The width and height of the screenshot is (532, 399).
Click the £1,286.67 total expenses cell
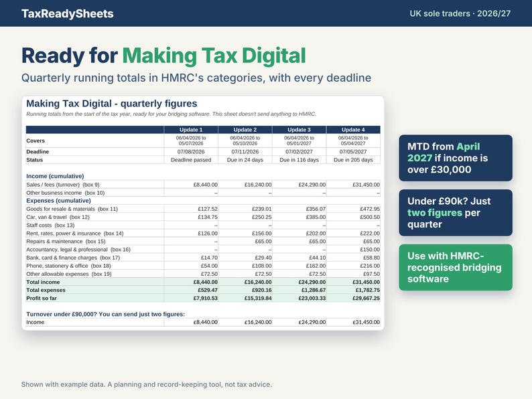coord(299,290)
